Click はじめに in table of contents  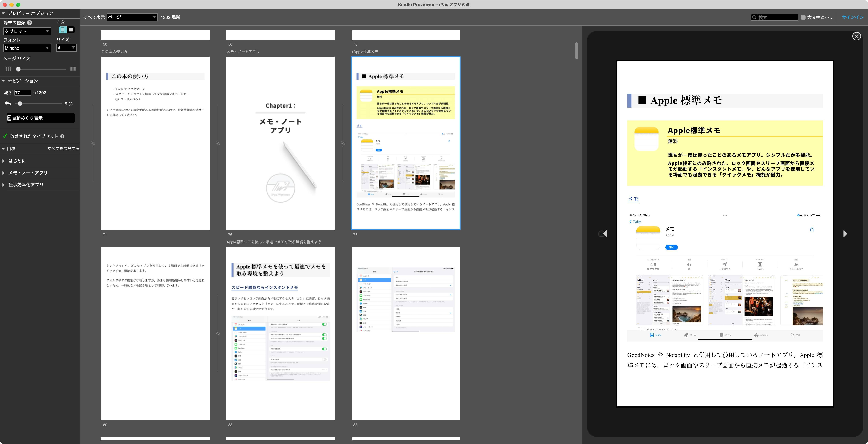pyautogui.click(x=17, y=161)
